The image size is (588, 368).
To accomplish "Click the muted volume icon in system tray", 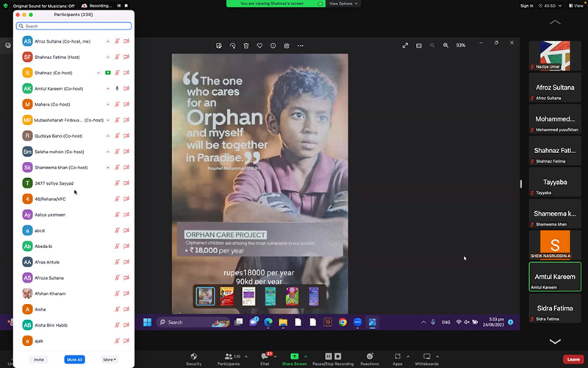I will (x=467, y=322).
